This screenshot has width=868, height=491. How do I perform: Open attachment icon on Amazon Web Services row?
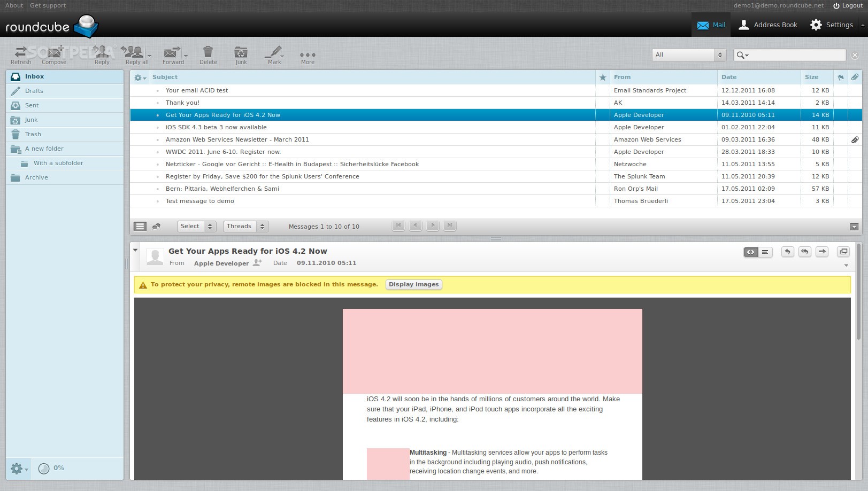[x=855, y=140]
